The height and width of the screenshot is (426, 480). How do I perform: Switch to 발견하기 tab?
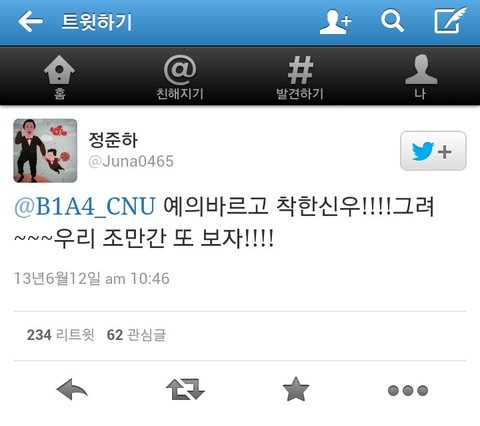pos(300,77)
